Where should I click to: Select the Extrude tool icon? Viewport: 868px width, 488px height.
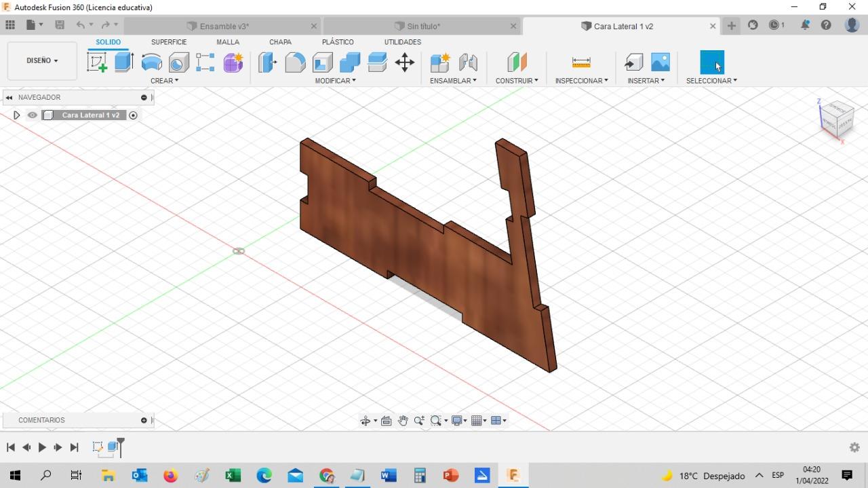point(124,62)
